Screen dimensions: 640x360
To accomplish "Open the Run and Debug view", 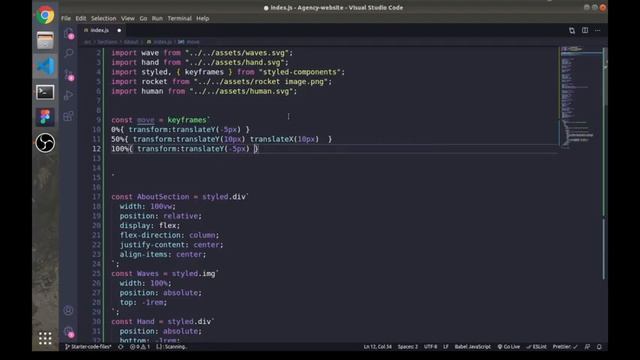I will [x=69, y=95].
